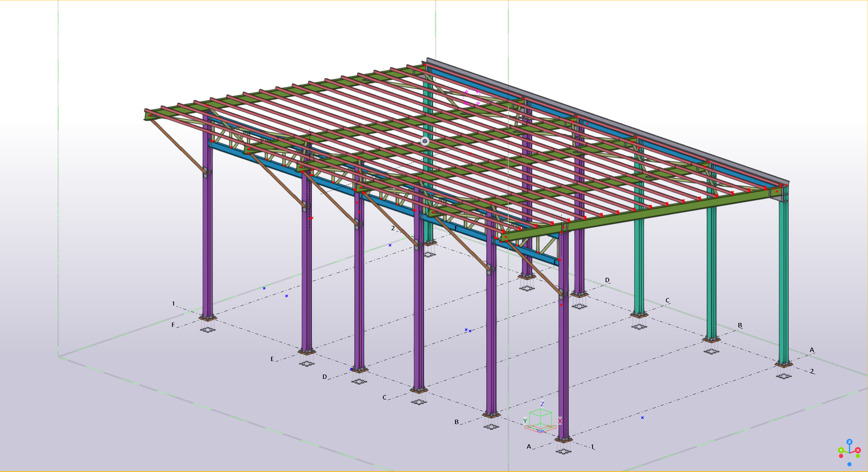Select grid label C on front row
This screenshot has height=472, width=868.
(x=384, y=397)
